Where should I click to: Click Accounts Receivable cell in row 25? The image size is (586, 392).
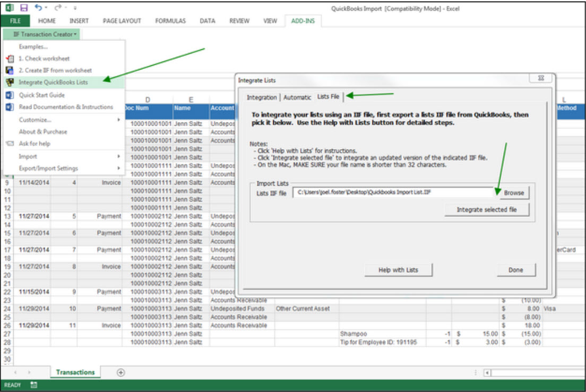(x=242, y=317)
